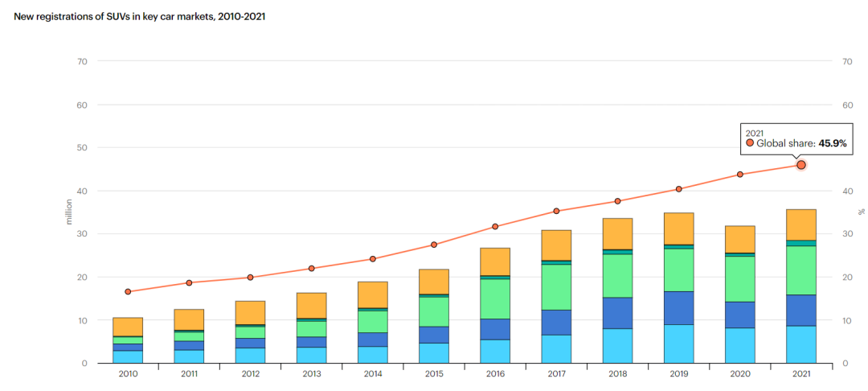
Task: Click the "million" left axis label
Action: pos(70,212)
